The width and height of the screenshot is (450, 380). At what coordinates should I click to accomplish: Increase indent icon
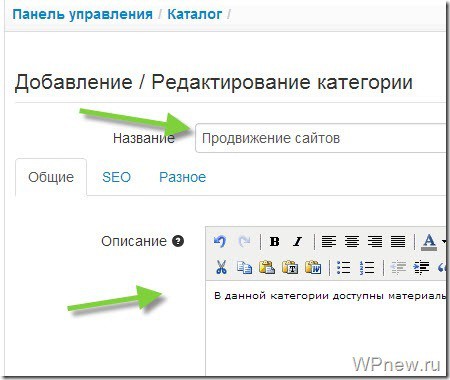[421, 268]
